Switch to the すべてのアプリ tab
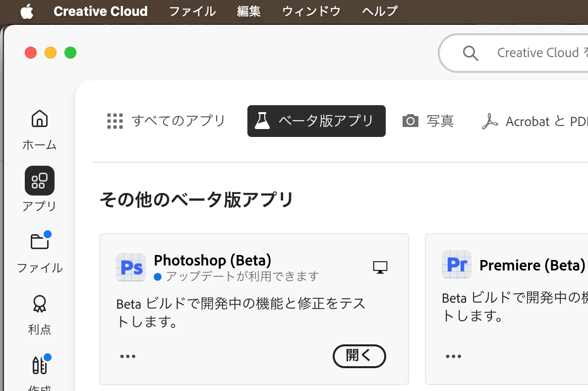 pyautogui.click(x=166, y=121)
